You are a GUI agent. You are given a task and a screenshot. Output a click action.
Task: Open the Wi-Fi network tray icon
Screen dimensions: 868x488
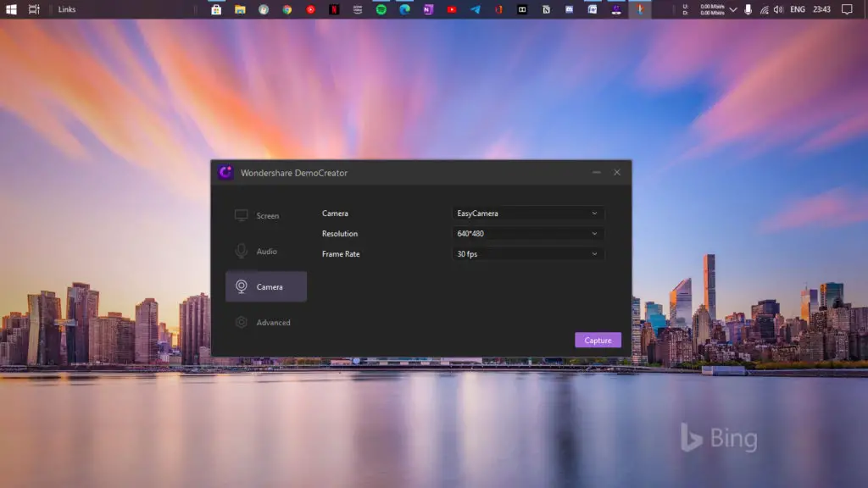(x=764, y=9)
